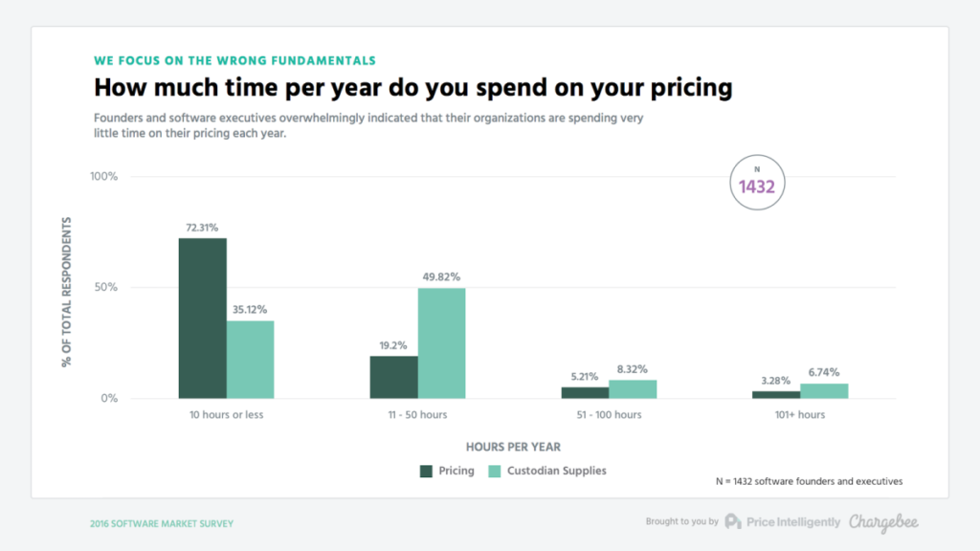Click the Price Intelligently logo icon
The width and height of the screenshot is (980, 551).
click(733, 521)
